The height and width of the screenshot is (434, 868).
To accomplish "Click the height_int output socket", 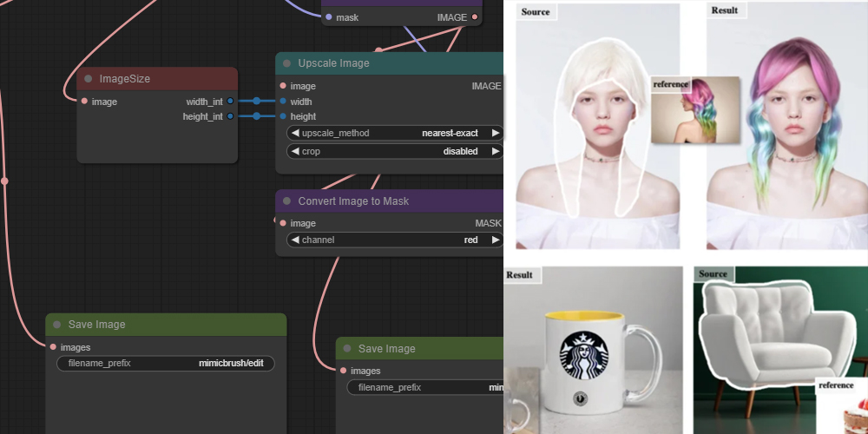I will point(230,116).
